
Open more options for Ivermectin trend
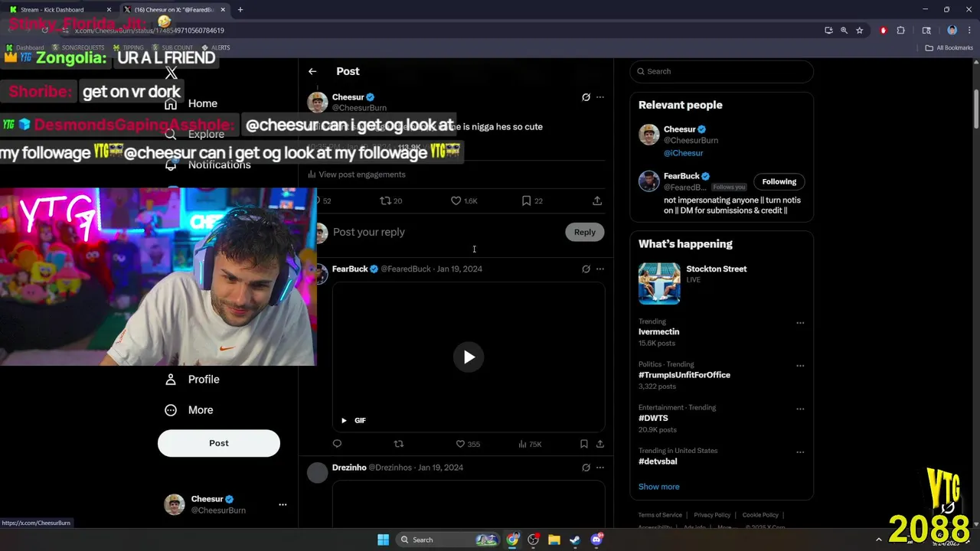800,323
